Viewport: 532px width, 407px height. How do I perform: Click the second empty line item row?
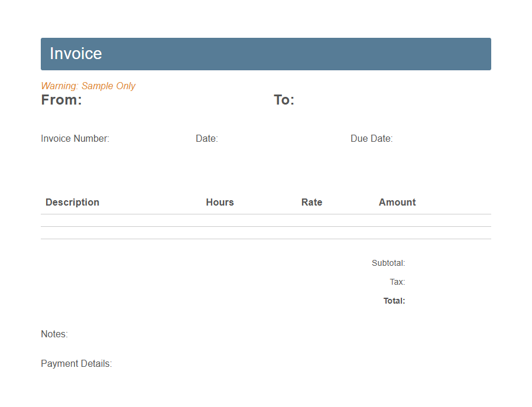(x=265, y=233)
